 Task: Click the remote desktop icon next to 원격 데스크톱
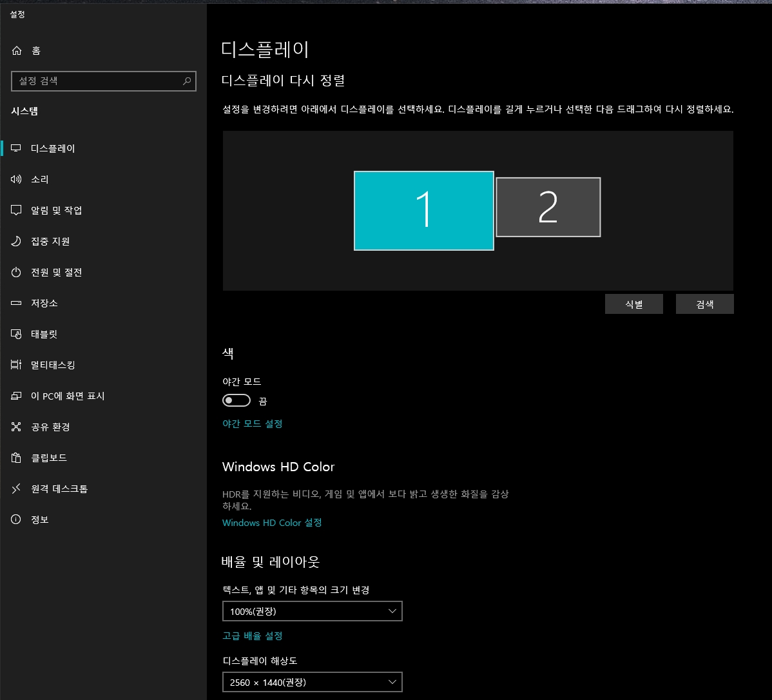pos(16,489)
